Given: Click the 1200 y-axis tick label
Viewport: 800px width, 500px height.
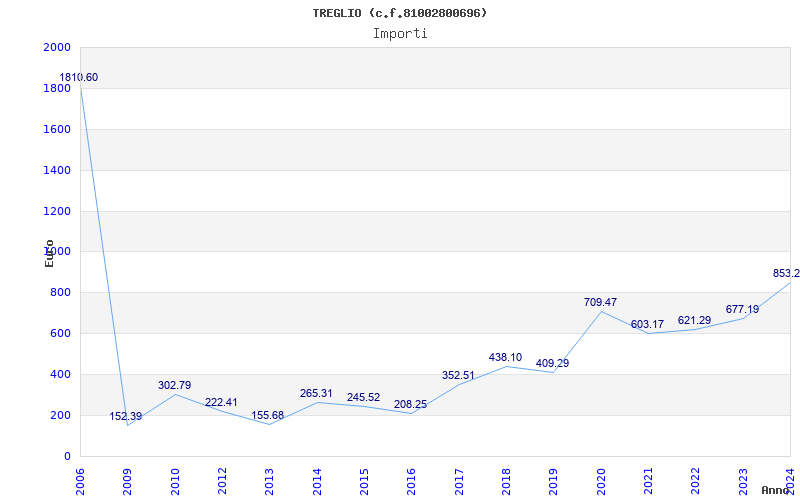Looking at the screenshot, I should (57, 211).
